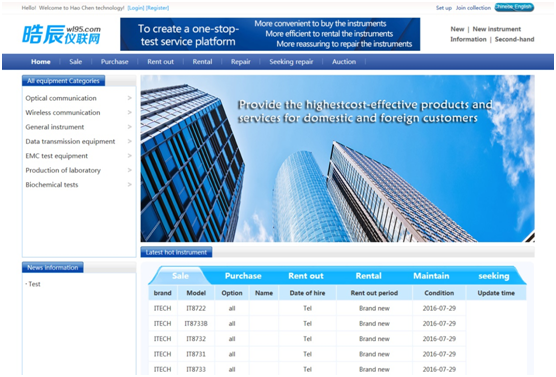This screenshot has height=377, width=556.
Task: Click the Second-hand link in header
Action: pyautogui.click(x=515, y=39)
